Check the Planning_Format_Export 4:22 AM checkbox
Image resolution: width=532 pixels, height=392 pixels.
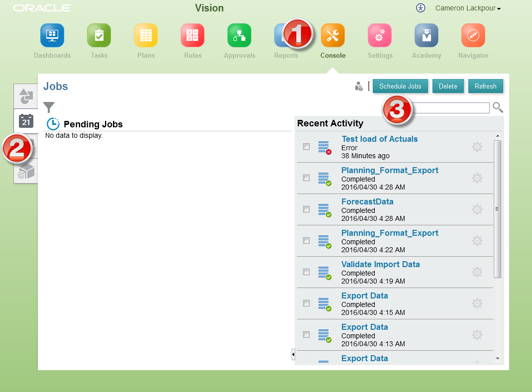307,240
